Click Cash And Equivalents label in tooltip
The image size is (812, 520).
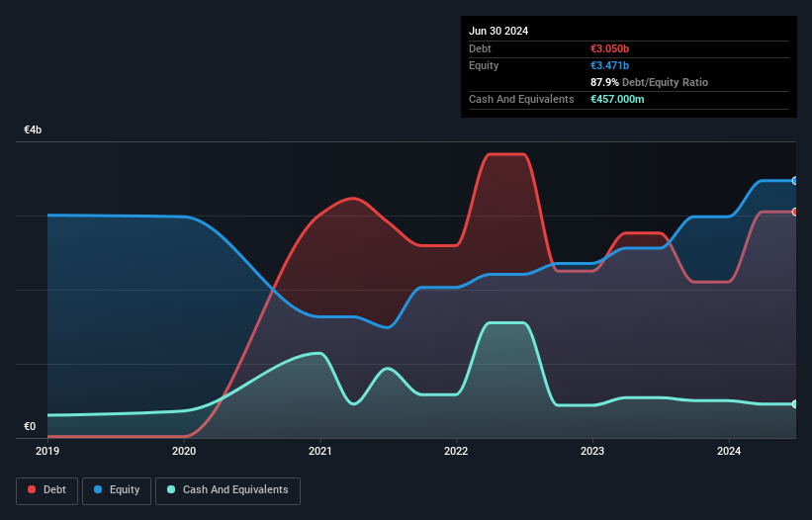tap(521, 99)
